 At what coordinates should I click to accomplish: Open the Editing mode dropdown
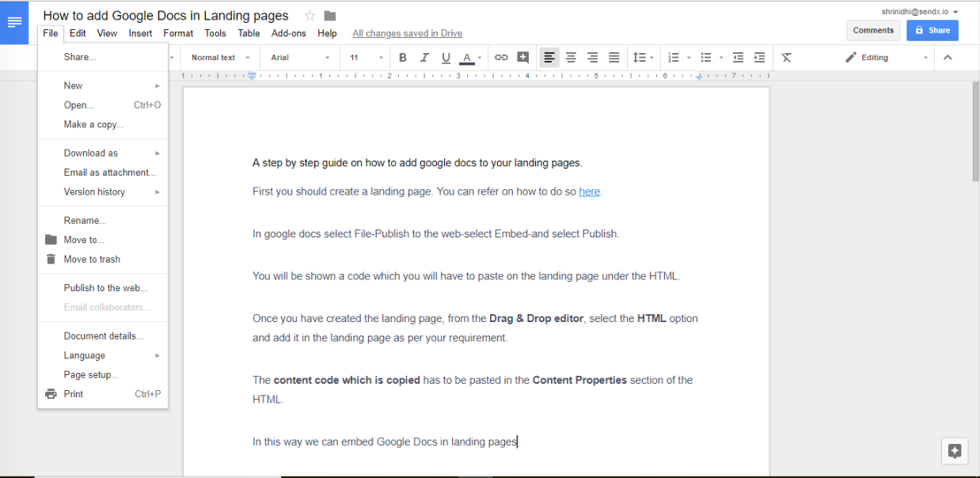(x=886, y=58)
